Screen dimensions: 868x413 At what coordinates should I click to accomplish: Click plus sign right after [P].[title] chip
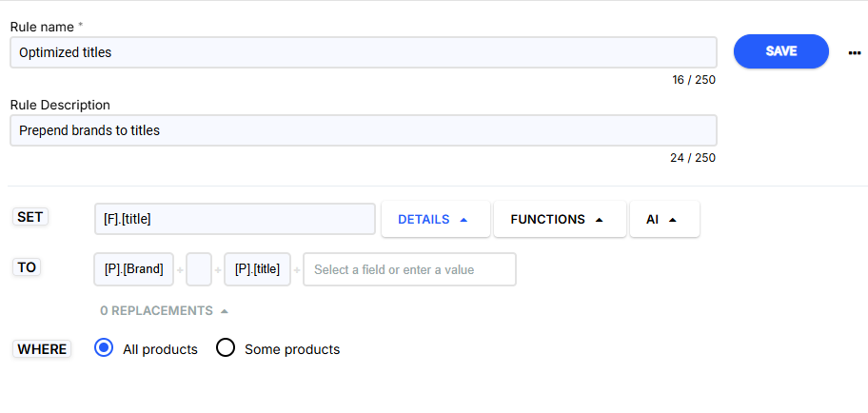[296, 270]
